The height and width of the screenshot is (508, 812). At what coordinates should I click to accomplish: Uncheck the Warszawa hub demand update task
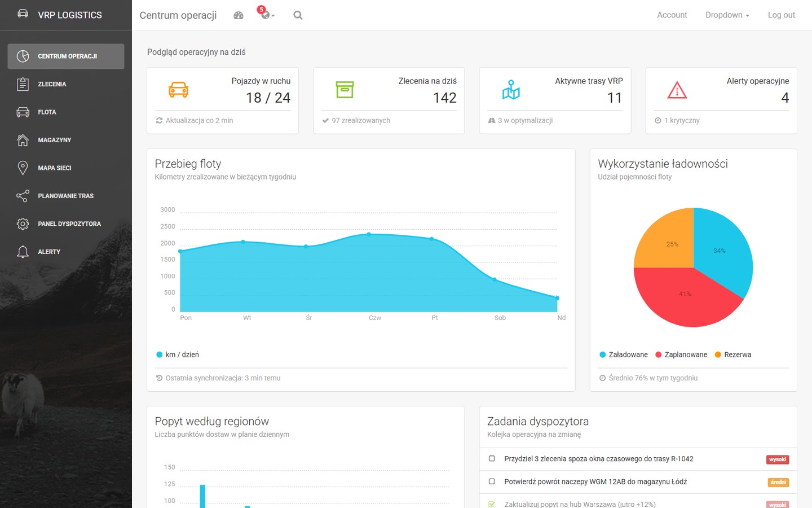[492, 504]
